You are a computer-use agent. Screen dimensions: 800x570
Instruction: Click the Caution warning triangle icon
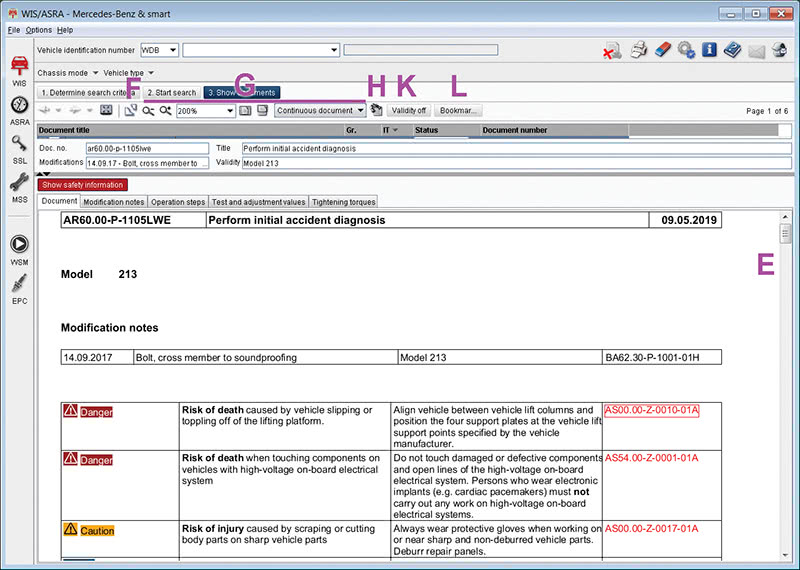click(70, 529)
